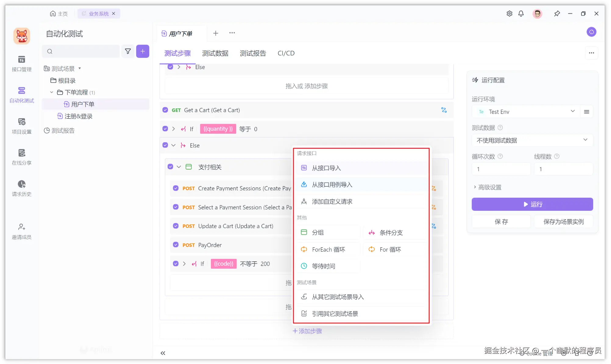
Task: Open the settings gear in the title bar
Action: 509,13
